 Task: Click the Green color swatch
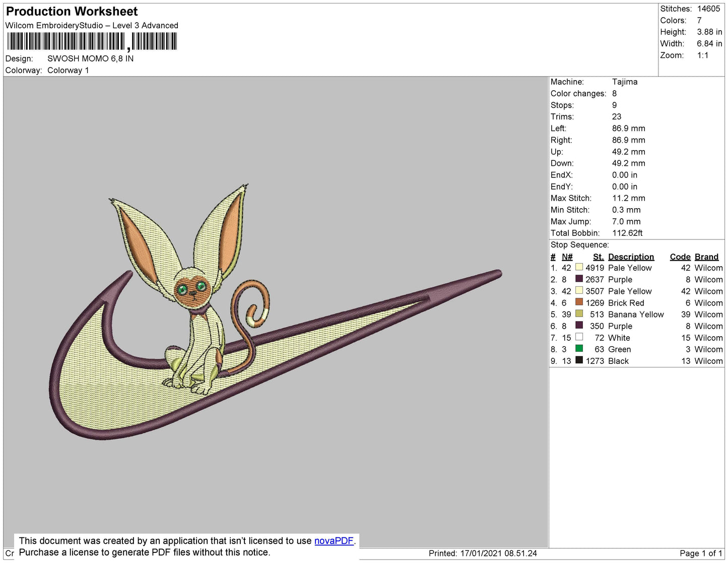click(x=579, y=348)
